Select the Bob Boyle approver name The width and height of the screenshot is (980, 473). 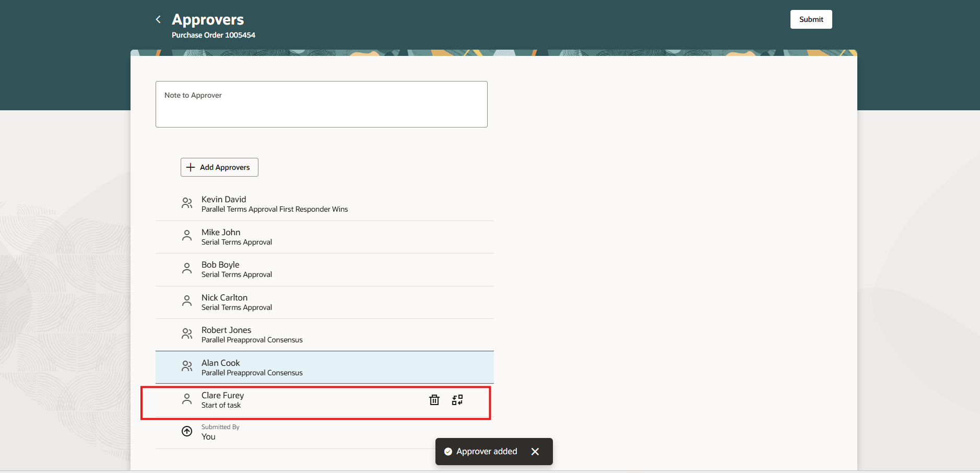[220, 264]
